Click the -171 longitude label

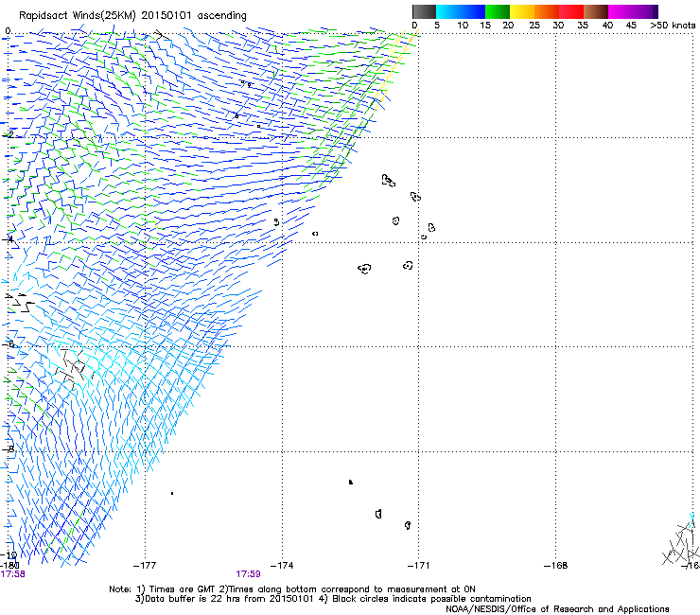[418, 566]
